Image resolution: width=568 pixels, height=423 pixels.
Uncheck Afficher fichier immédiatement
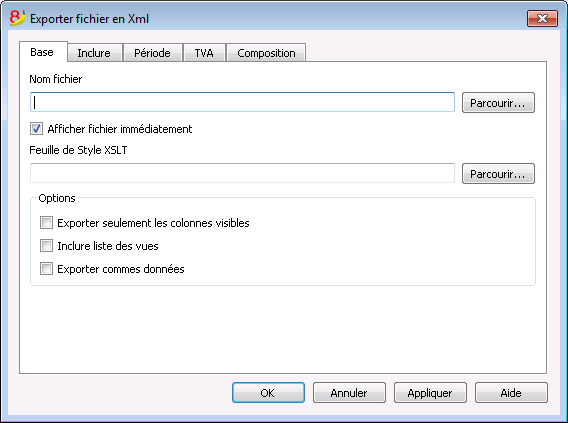[x=36, y=129]
